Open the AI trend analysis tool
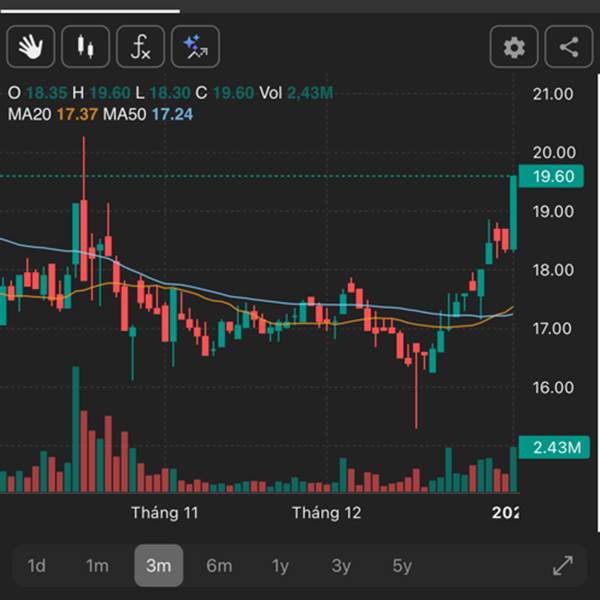Image resolution: width=600 pixels, height=600 pixels. pos(196,47)
